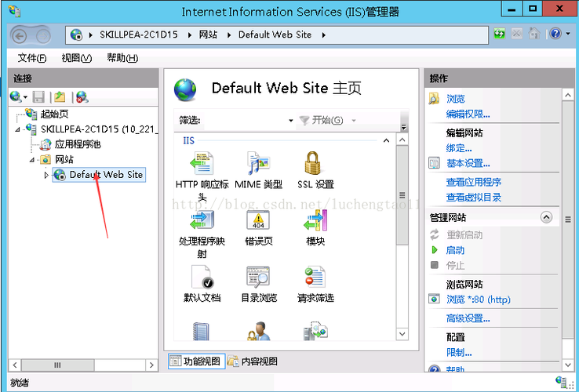Screen dimensions: 579x392
Task: Open the dropdown next to help icon
Action: pos(568,34)
